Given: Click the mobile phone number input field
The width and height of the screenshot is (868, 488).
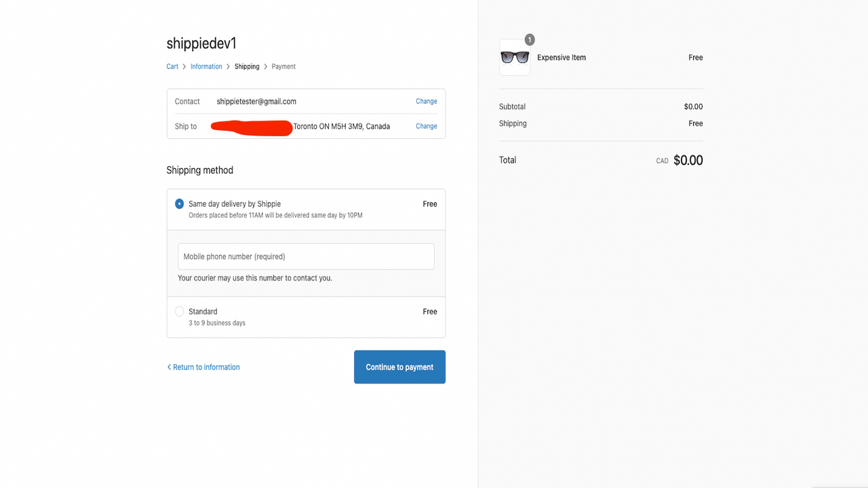Looking at the screenshot, I should pyautogui.click(x=305, y=256).
